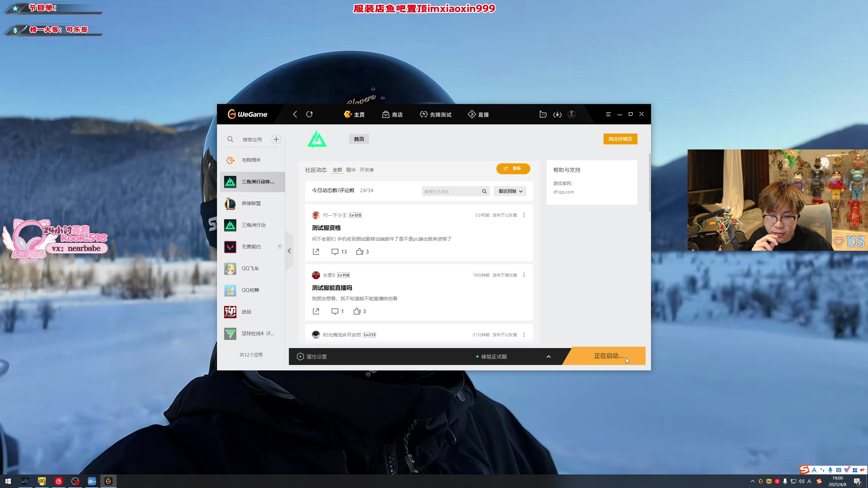
Task: Like the 测试服资格 post
Action: coord(362,251)
